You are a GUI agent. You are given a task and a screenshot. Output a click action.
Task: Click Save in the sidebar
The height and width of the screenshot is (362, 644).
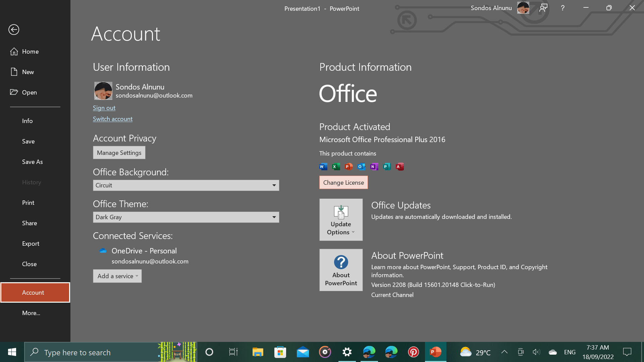[35, 141]
